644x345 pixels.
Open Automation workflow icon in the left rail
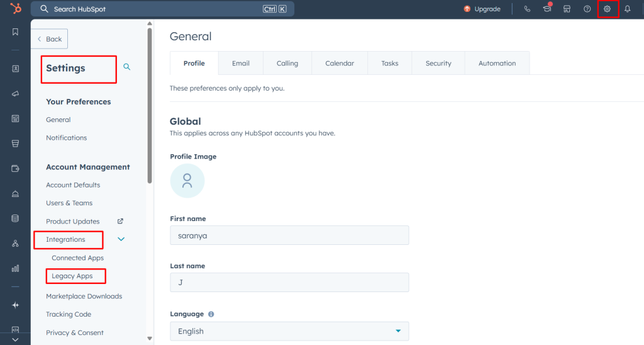15,244
